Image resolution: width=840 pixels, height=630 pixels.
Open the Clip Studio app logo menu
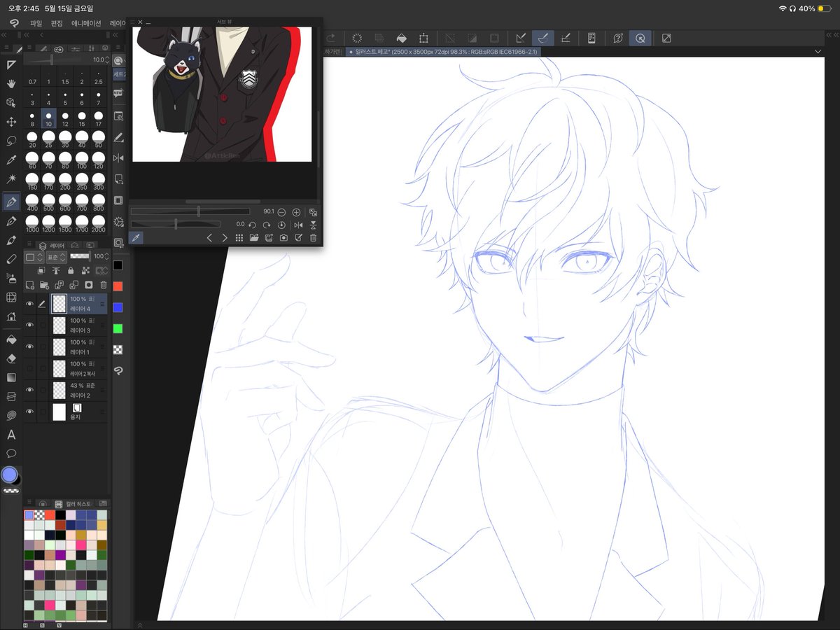(x=13, y=23)
